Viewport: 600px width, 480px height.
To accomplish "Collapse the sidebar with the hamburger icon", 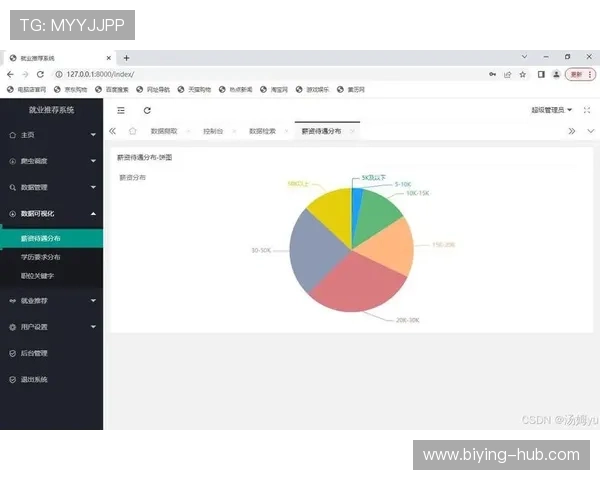I will click(121, 110).
